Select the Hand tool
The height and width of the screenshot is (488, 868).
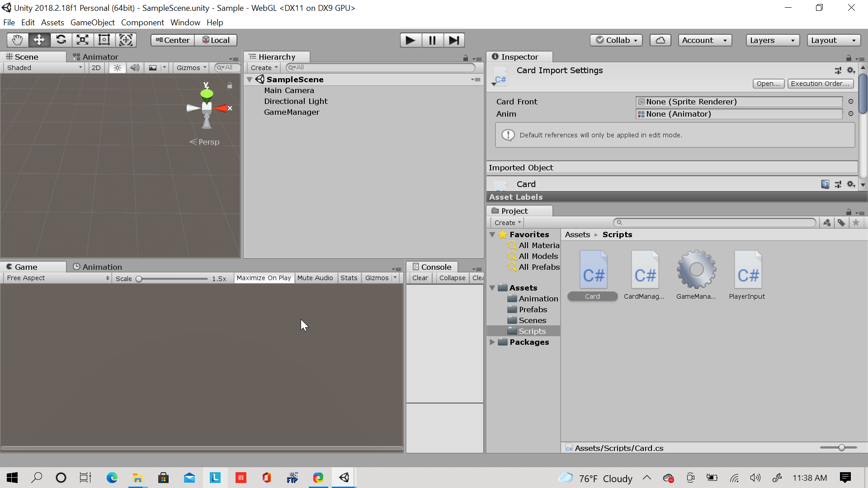tap(17, 40)
